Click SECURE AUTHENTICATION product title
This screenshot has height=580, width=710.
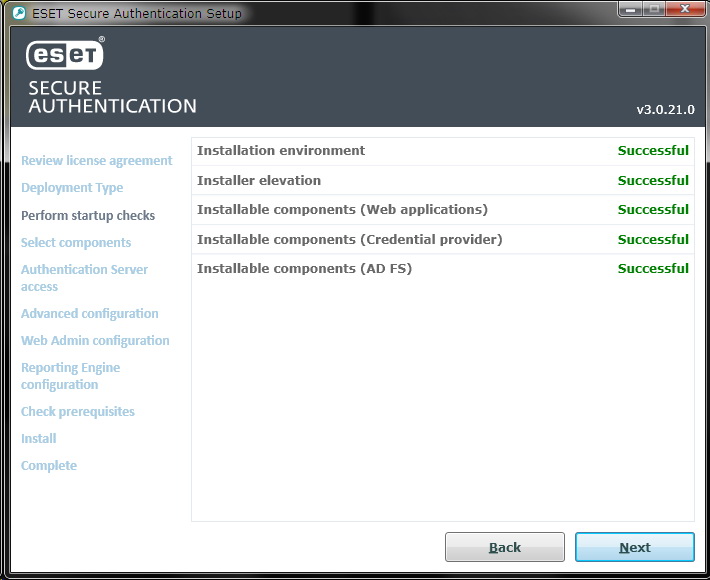(112, 97)
